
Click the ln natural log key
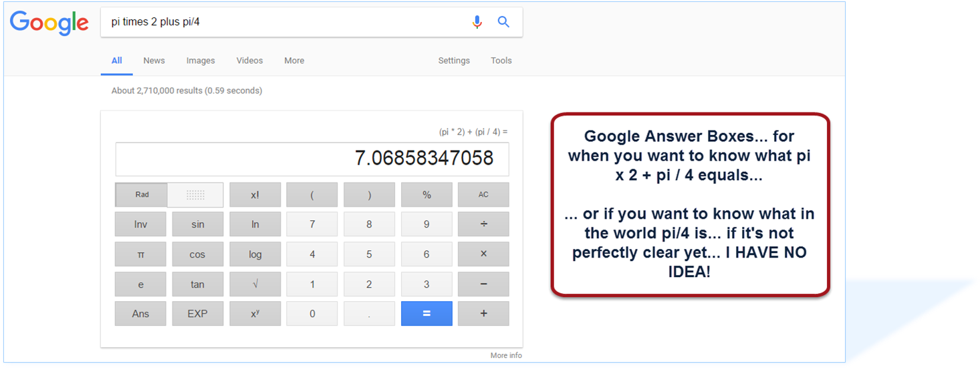click(x=255, y=224)
